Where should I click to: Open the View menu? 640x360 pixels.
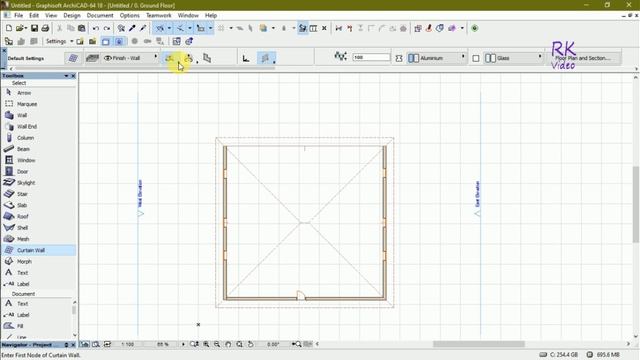[x=51, y=16]
